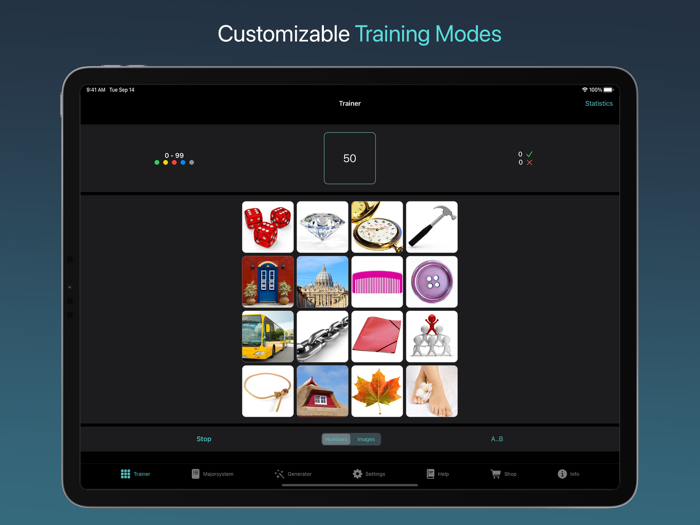Select the knotted rope image
Viewport: 700px width, 525px height.
tap(268, 391)
